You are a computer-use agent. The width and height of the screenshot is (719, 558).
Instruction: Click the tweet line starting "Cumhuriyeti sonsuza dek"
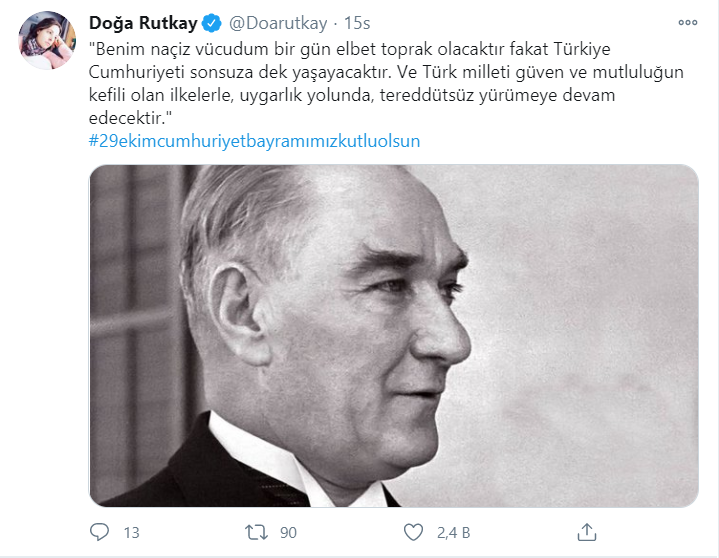[386, 72]
